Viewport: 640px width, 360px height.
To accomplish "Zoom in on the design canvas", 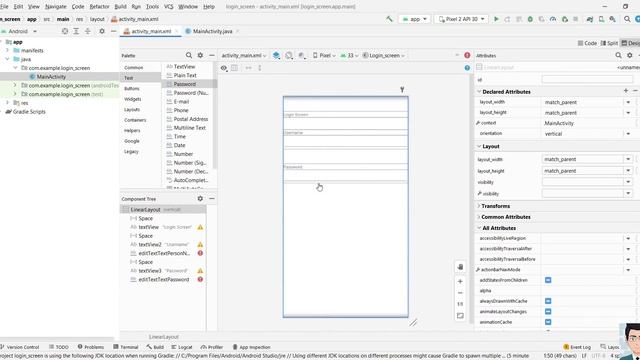I will pyautogui.click(x=460, y=282).
